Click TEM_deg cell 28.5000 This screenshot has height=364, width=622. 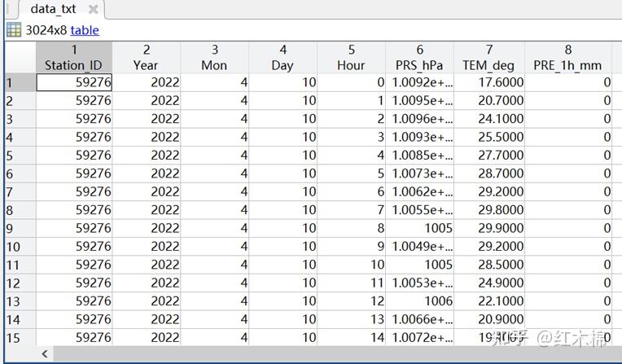tap(489, 265)
